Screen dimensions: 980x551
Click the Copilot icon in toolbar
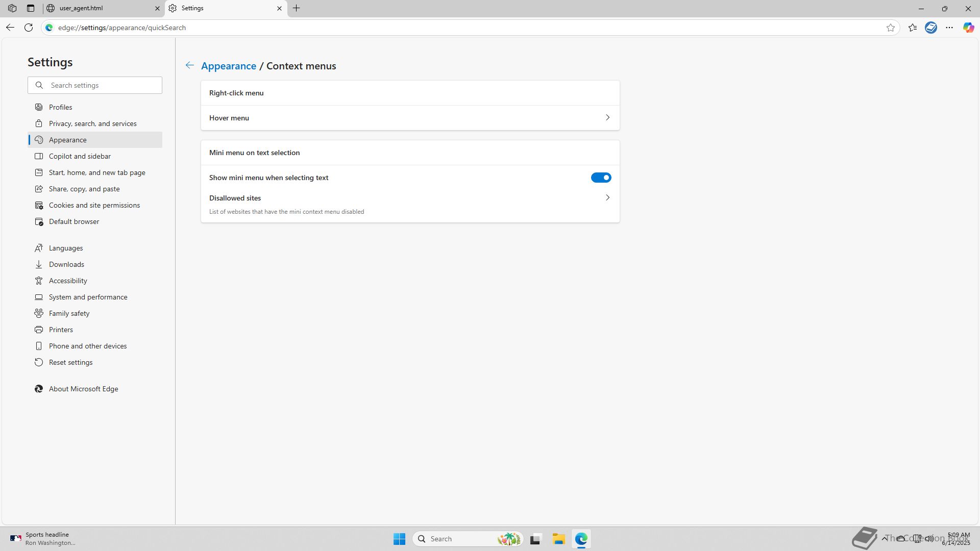pos(968,28)
